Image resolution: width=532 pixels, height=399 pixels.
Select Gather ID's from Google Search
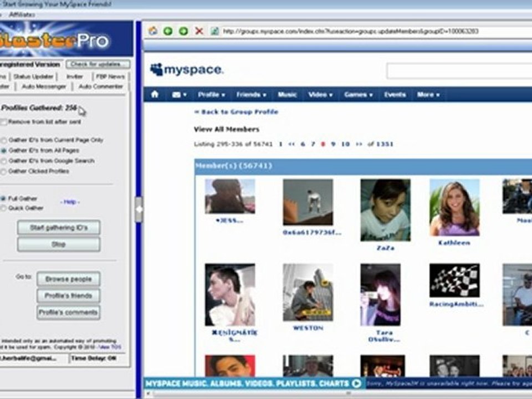(x=4, y=161)
